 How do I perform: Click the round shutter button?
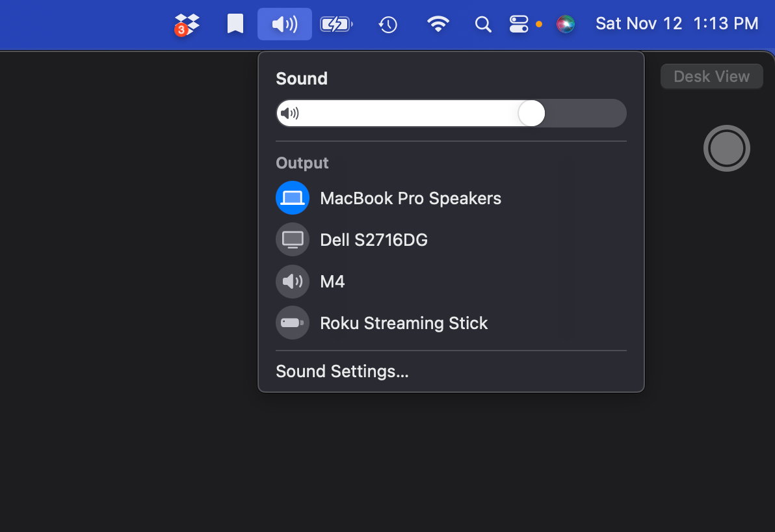[x=727, y=148]
